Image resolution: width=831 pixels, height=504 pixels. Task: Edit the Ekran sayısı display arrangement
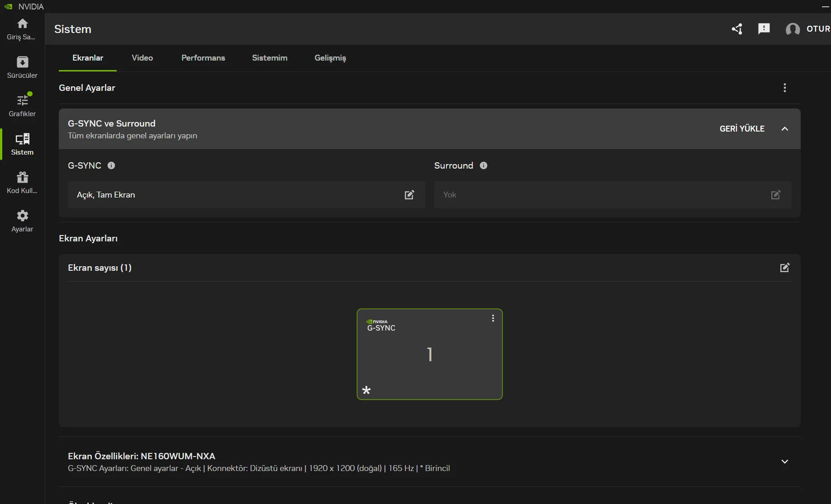[x=785, y=268]
